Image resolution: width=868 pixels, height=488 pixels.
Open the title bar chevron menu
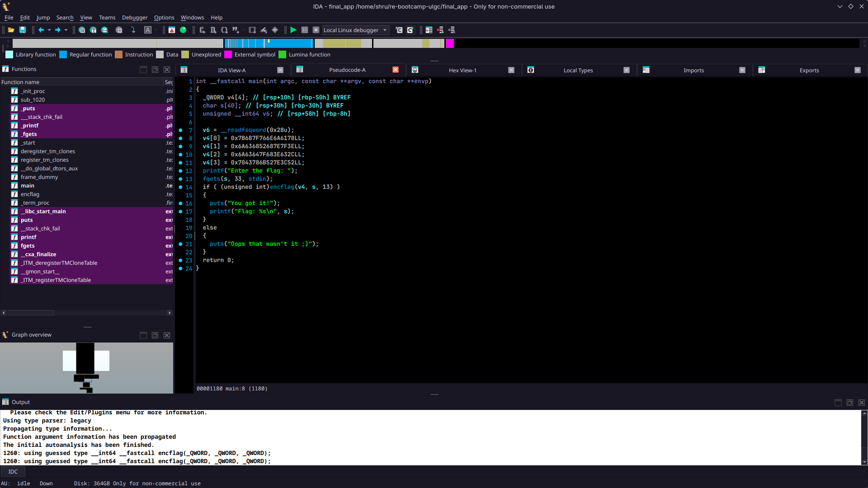[840, 6]
